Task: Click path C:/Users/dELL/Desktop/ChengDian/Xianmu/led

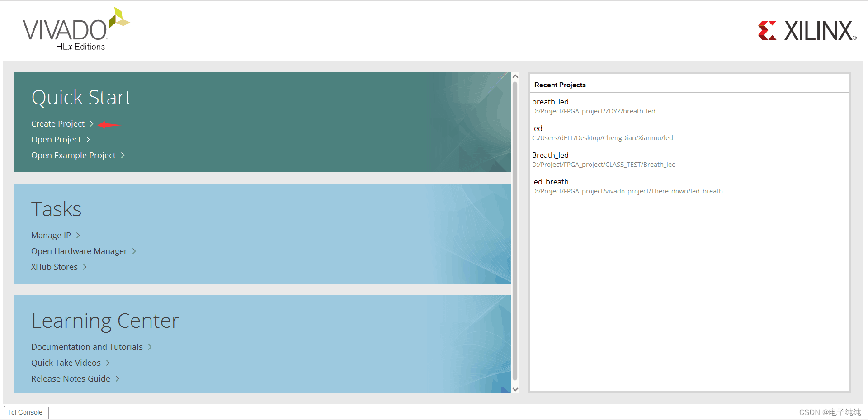Action: tap(603, 138)
